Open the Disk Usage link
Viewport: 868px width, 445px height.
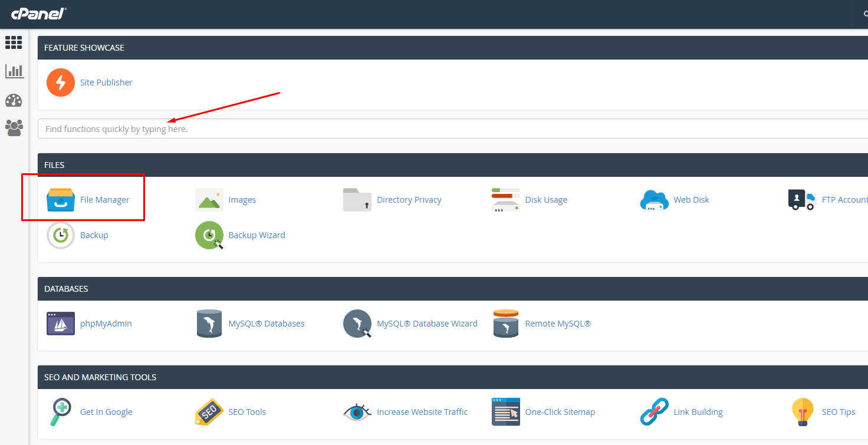(x=546, y=200)
